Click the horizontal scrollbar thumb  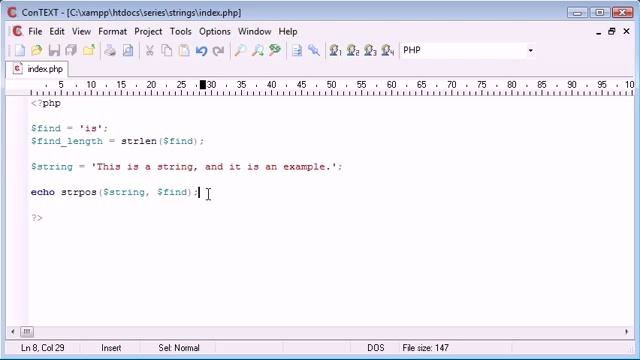coord(27,332)
